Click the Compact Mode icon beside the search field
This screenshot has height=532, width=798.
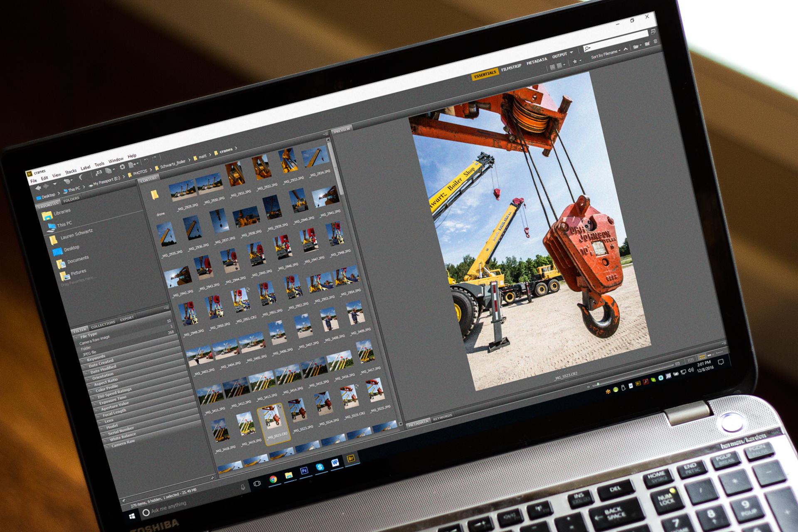(x=653, y=32)
